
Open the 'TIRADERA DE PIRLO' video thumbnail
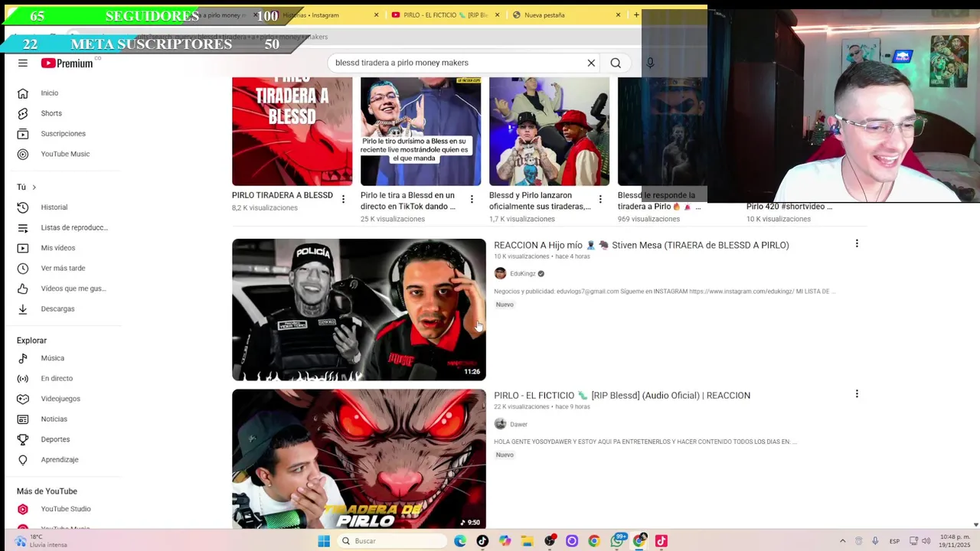pyautogui.click(x=358, y=459)
